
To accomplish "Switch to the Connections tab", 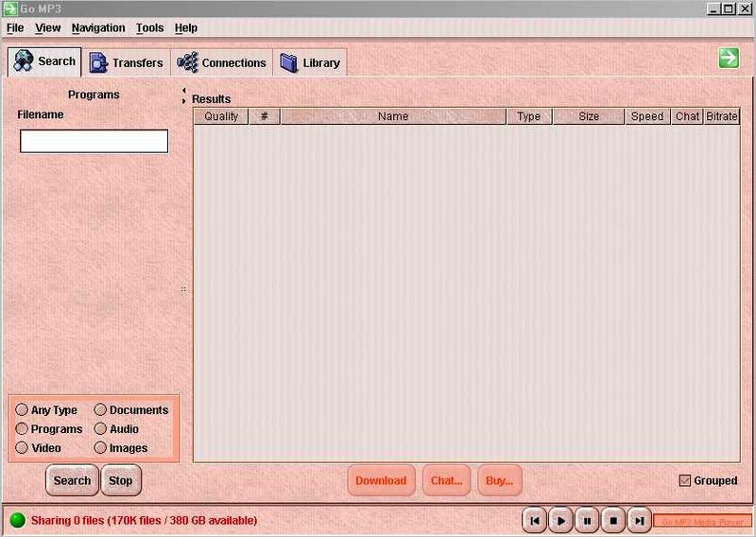I will 221,62.
